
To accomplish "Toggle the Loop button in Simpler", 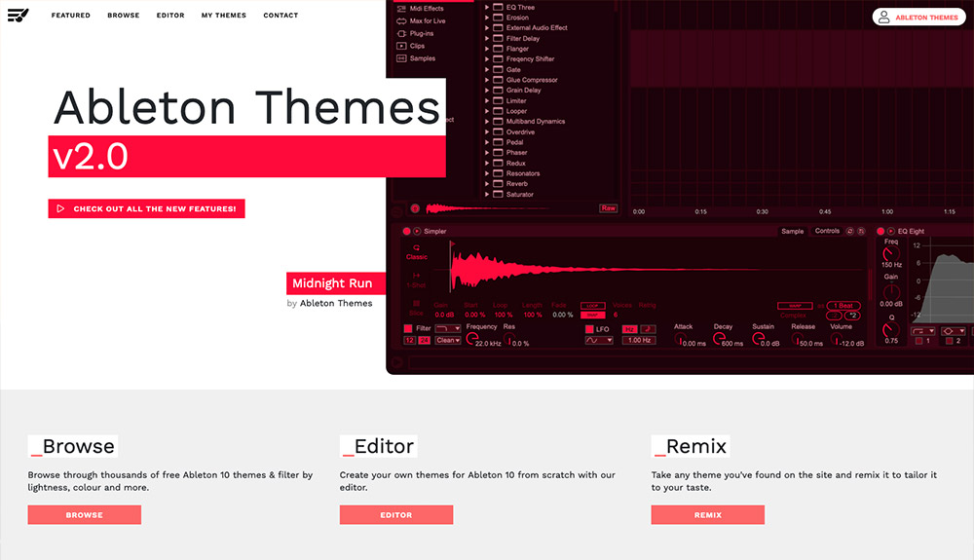I will [x=592, y=306].
